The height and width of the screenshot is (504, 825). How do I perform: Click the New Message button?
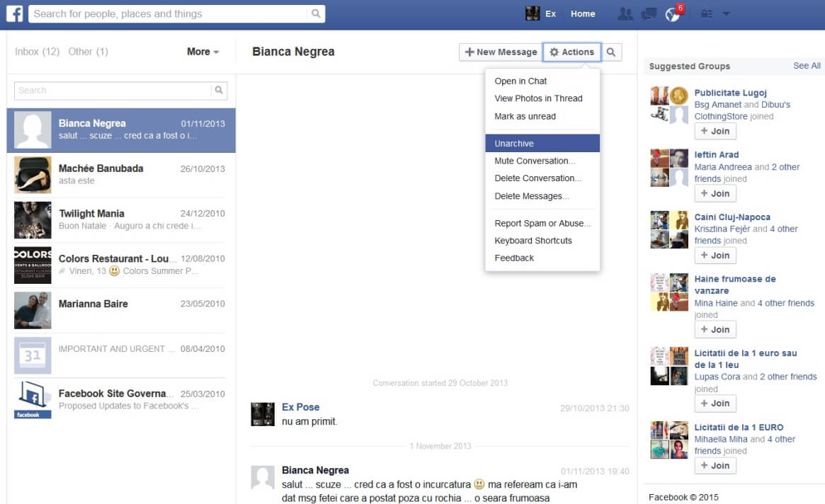click(x=501, y=52)
